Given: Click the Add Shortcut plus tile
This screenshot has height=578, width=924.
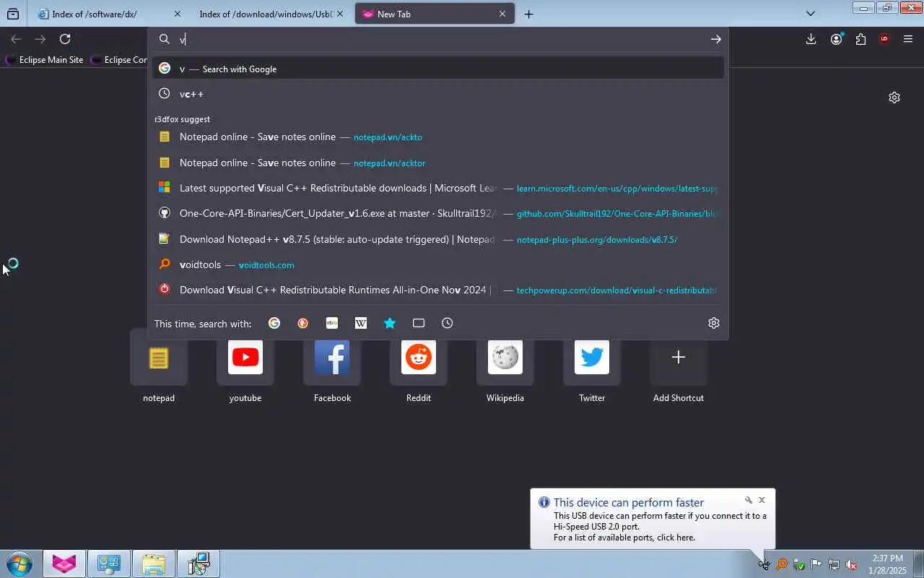Looking at the screenshot, I should [x=679, y=368].
